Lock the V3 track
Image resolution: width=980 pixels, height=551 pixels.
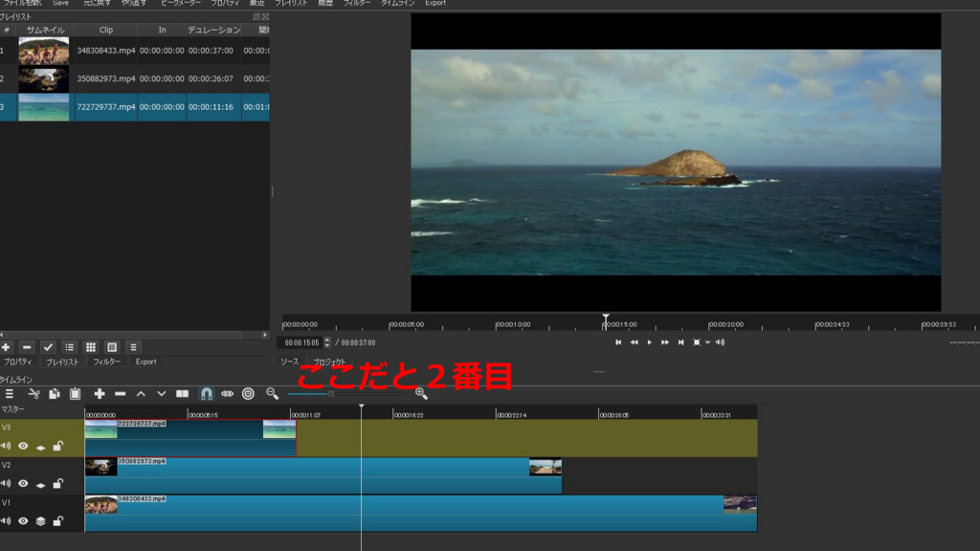tap(58, 446)
